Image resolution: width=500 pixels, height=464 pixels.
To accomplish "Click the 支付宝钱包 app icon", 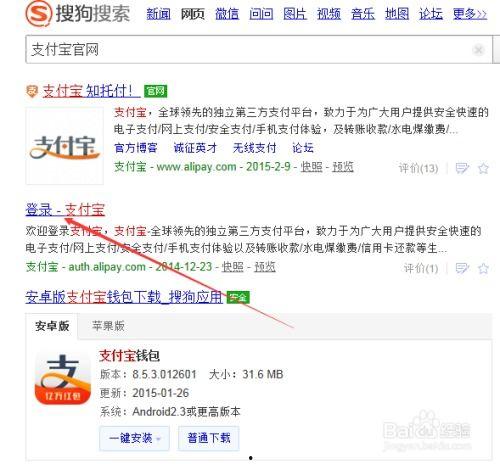I will click(x=63, y=379).
